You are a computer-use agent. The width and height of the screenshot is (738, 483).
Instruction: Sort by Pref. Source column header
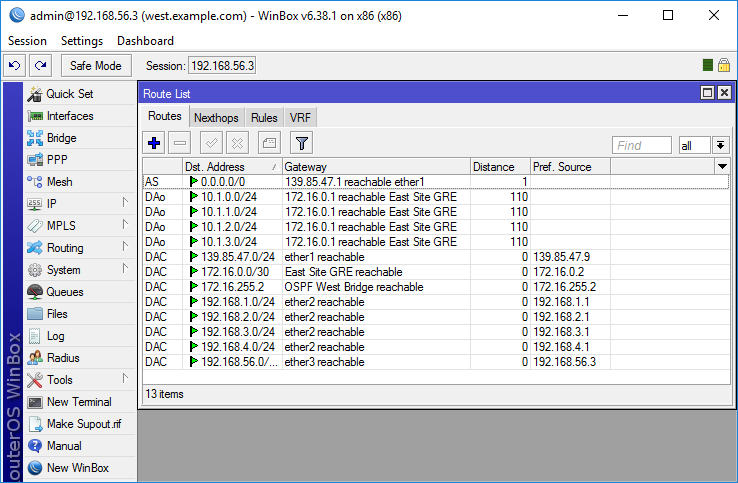tap(570, 167)
